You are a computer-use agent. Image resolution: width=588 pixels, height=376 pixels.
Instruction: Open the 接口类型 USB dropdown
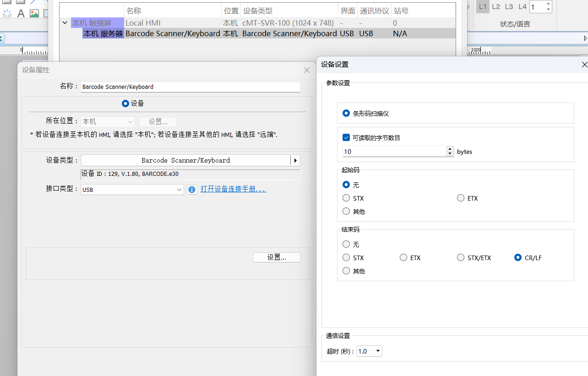132,189
